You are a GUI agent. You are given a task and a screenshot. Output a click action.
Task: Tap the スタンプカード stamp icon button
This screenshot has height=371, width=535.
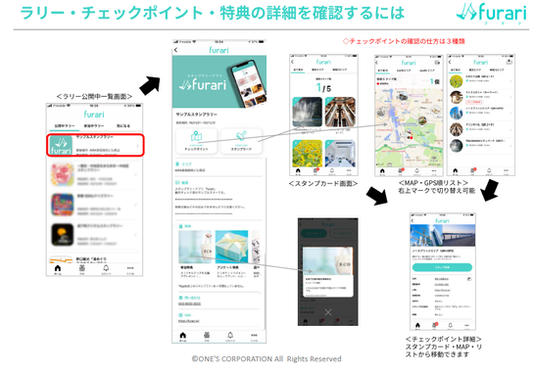click(241, 141)
